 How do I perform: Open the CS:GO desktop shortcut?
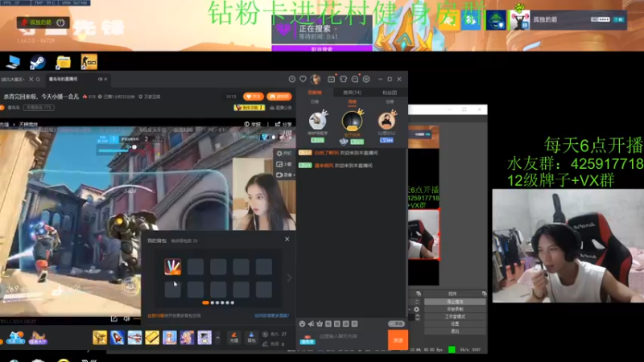point(89,62)
